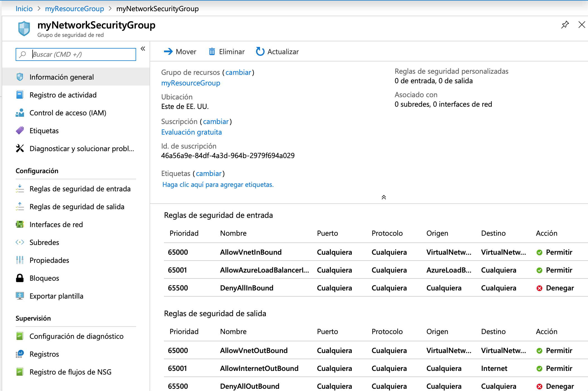Click the Interfaces de red icon
Viewport: 588px width, 391px height.
click(x=20, y=224)
